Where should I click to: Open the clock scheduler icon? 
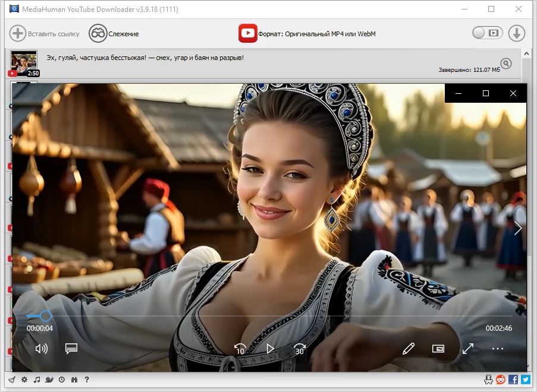click(x=62, y=380)
